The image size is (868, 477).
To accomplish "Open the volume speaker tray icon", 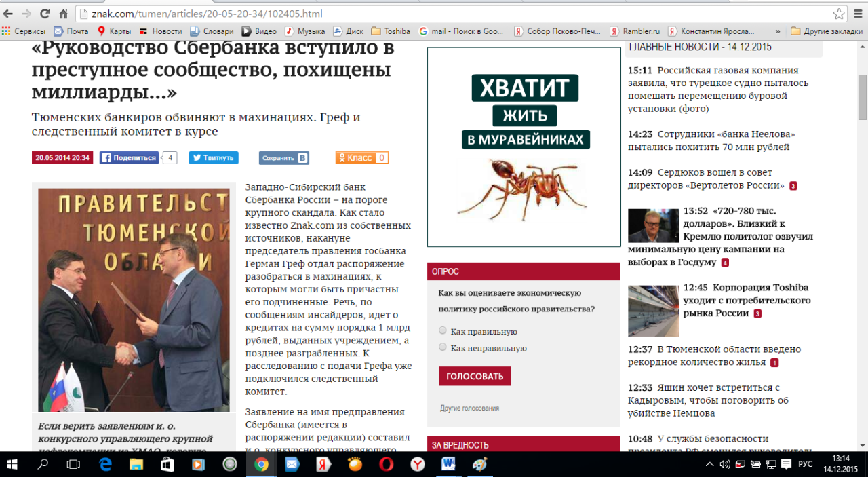I will tap(724, 465).
